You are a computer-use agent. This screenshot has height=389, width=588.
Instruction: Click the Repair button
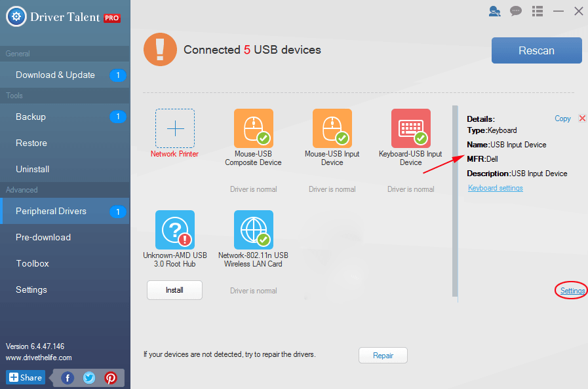click(x=383, y=355)
